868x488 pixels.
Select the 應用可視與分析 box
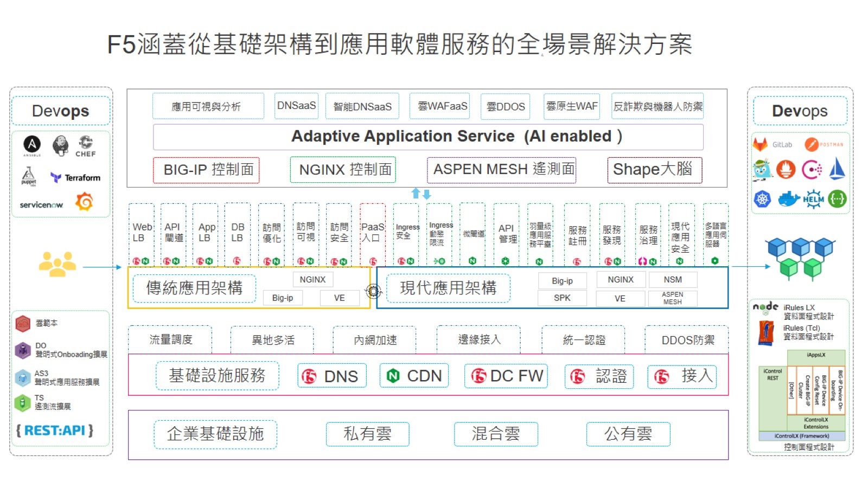point(208,106)
